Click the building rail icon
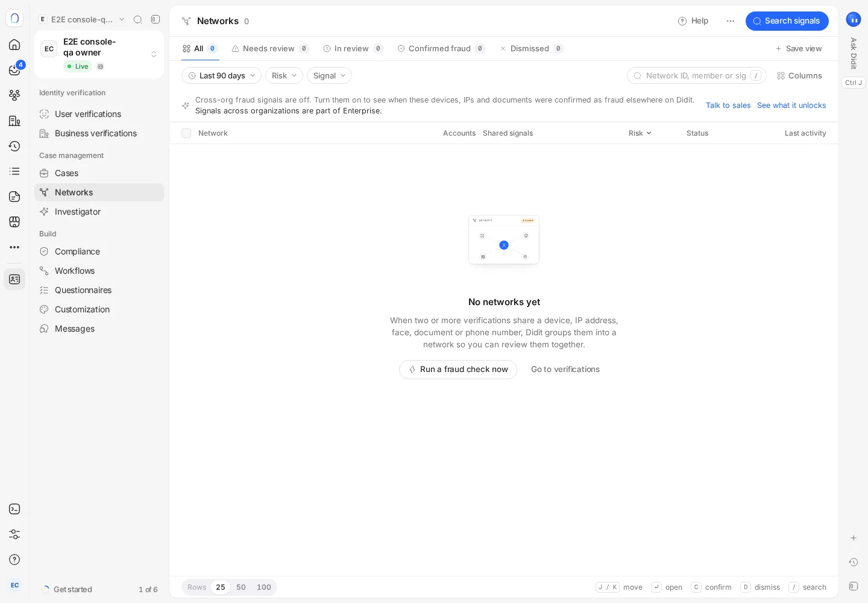This screenshot has width=868, height=603. (x=14, y=121)
